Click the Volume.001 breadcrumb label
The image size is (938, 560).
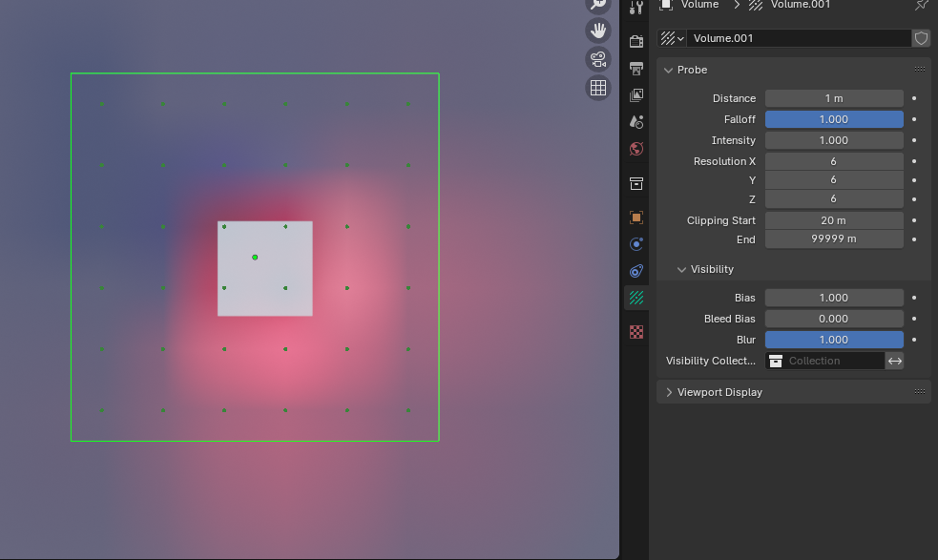click(x=800, y=5)
